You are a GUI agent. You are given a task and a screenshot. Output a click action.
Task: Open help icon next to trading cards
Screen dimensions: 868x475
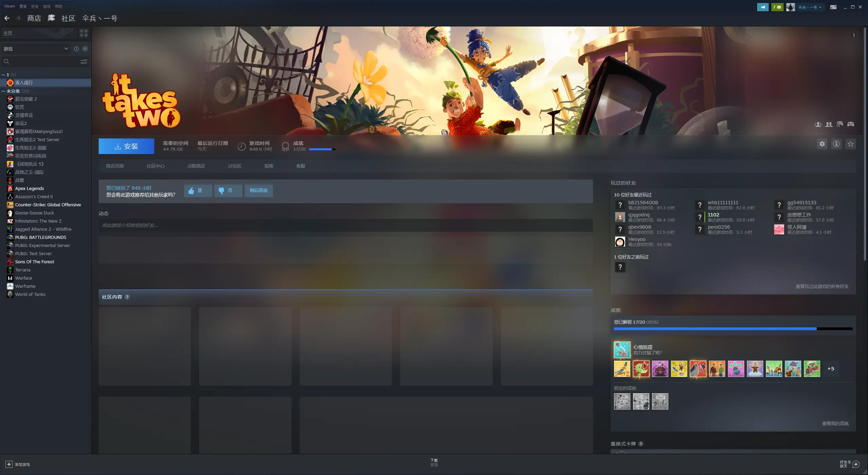641,444
